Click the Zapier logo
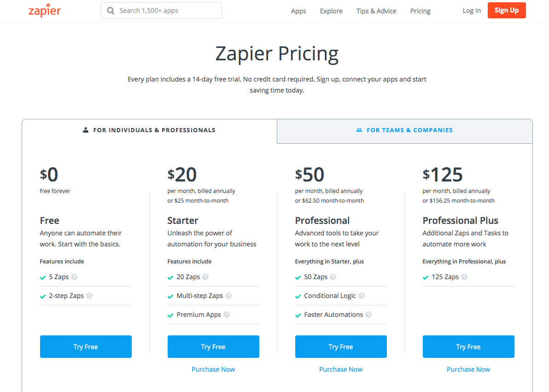The image size is (549, 392). pyautogui.click(x=45, y=10)
